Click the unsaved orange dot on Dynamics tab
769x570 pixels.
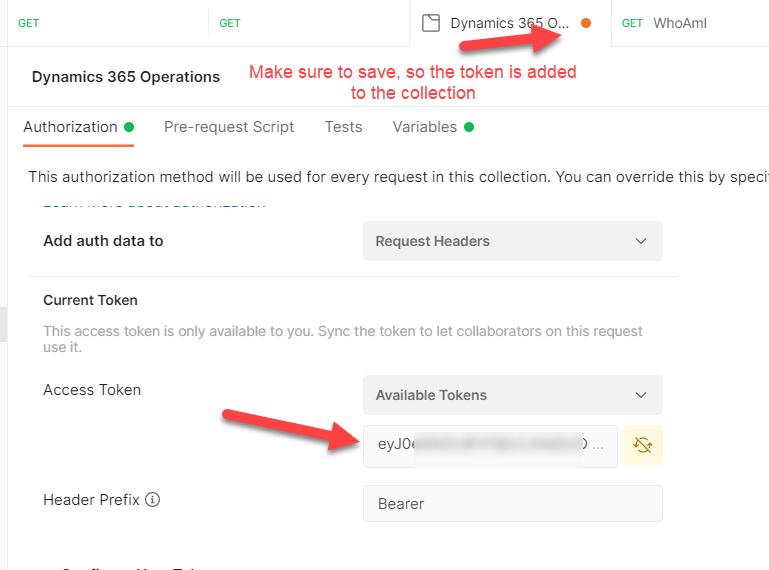tap(586, 23)
